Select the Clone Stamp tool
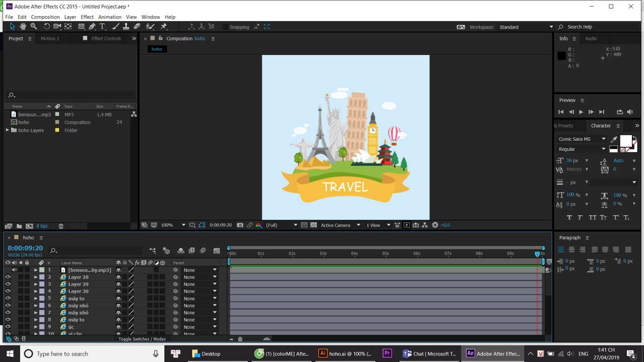 click(126, 27)
